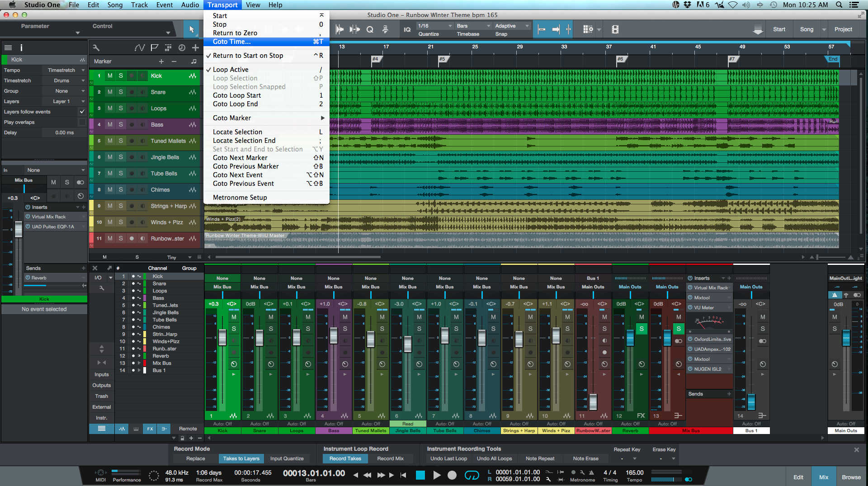Screen dimensions: 868x486
Task: Click the Takes to Layers button
Action: (241, 458)
